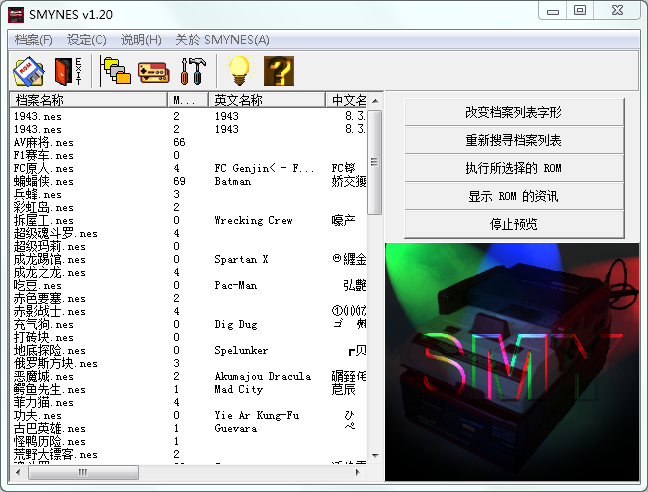Open the 档案(F) menu
The image size is (648, 492).
coord(34,39)
